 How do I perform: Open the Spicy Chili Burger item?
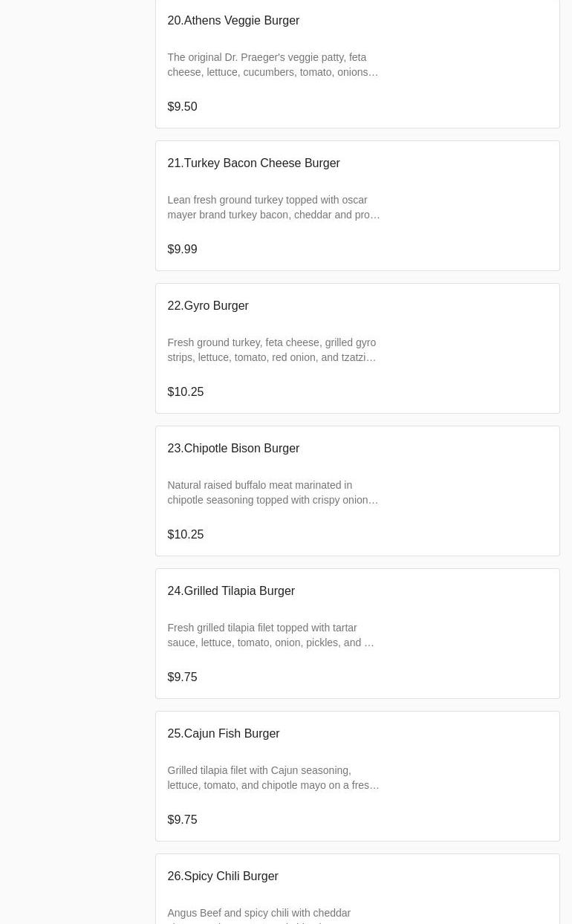click(x=223, y=876)
